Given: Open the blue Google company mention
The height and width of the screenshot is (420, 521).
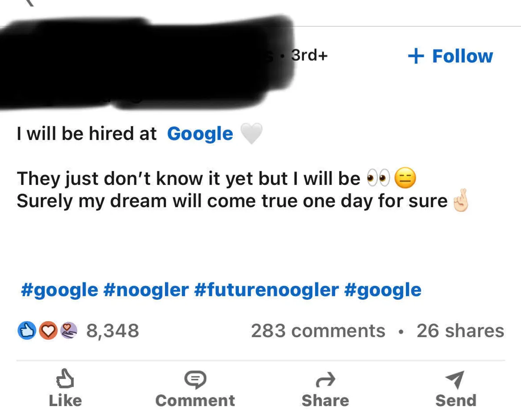Looking at the screenshot, I should click(x=200, y=134).
